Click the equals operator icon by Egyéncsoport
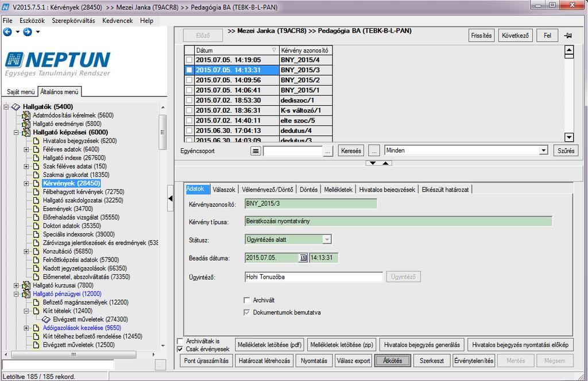 coord(256,151)
